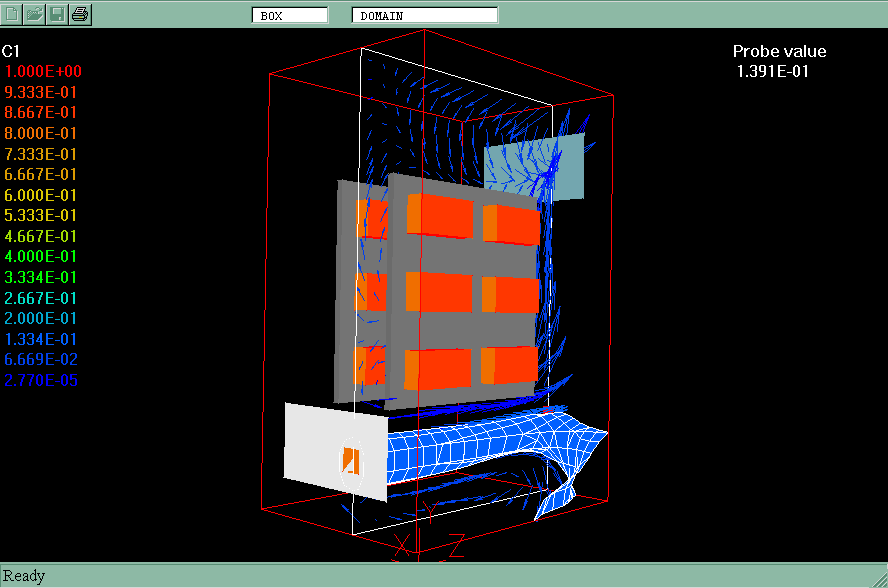
Task: Click the DOMAIN object name field
Action: pos(424,15)
